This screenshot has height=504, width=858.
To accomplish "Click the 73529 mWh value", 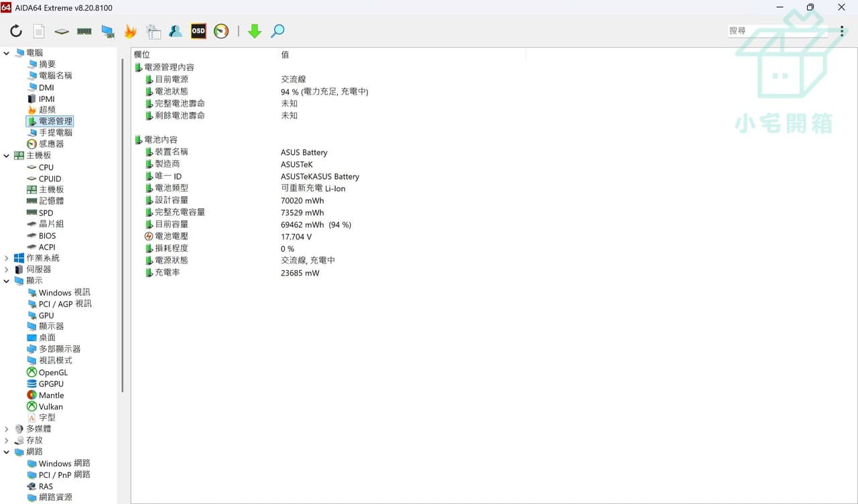I will pos(302,212).
